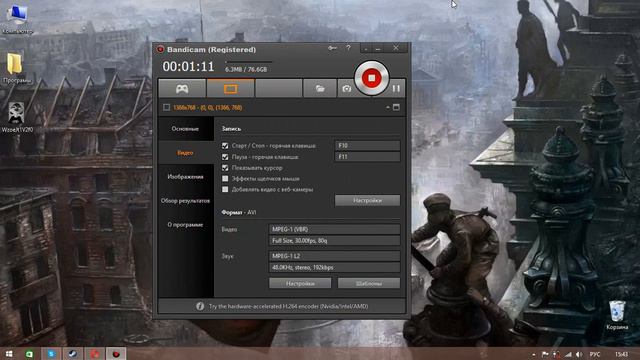Click Настройки button under format section
This screenshot has width=640, height=360.
tap(300, 283)
